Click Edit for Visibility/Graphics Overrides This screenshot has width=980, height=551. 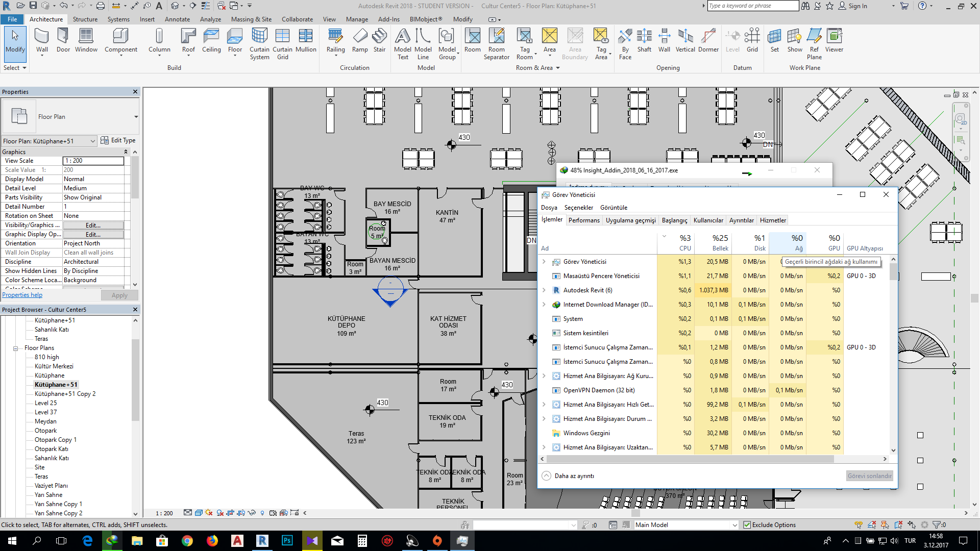93,225
